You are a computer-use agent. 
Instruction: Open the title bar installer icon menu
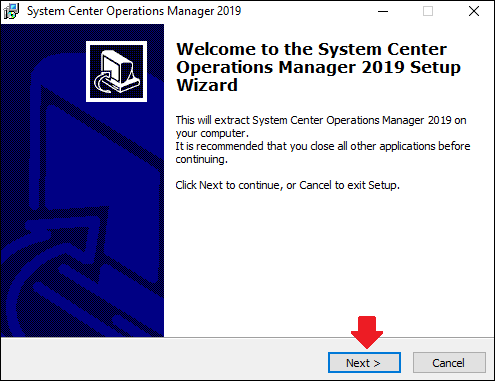pyautogui.click(x=11, y=11)
